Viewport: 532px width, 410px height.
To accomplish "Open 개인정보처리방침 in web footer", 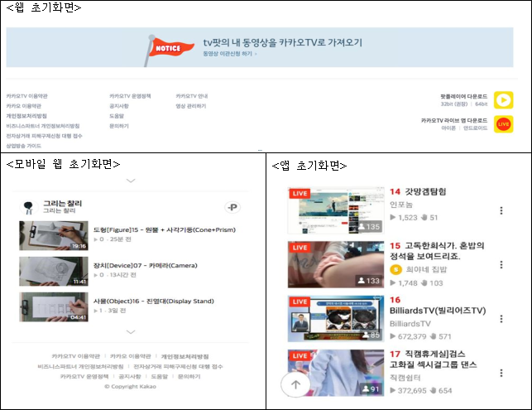I will [26, 116].
